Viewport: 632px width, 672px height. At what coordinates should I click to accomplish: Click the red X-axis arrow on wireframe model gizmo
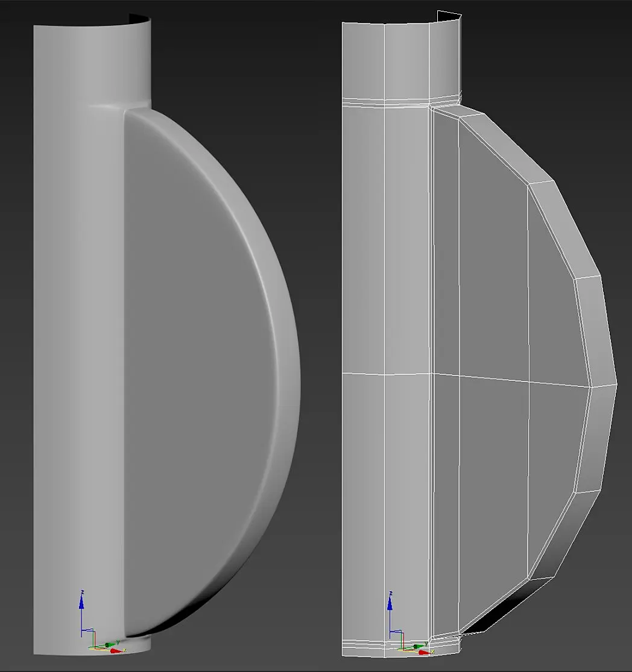point(425,652)
